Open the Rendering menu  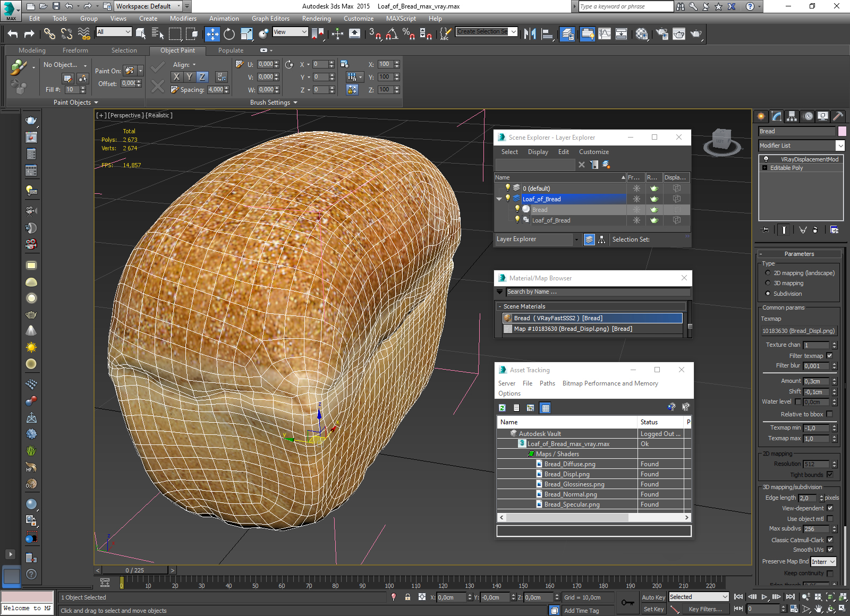click(317, 19)
